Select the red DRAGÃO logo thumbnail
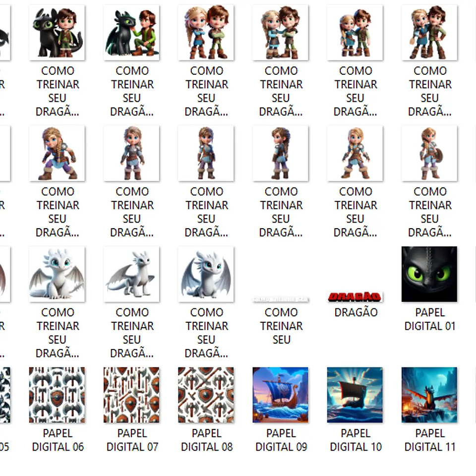Image resolution: width=476 pixels, height=476 pixels. tap(355, 297)
